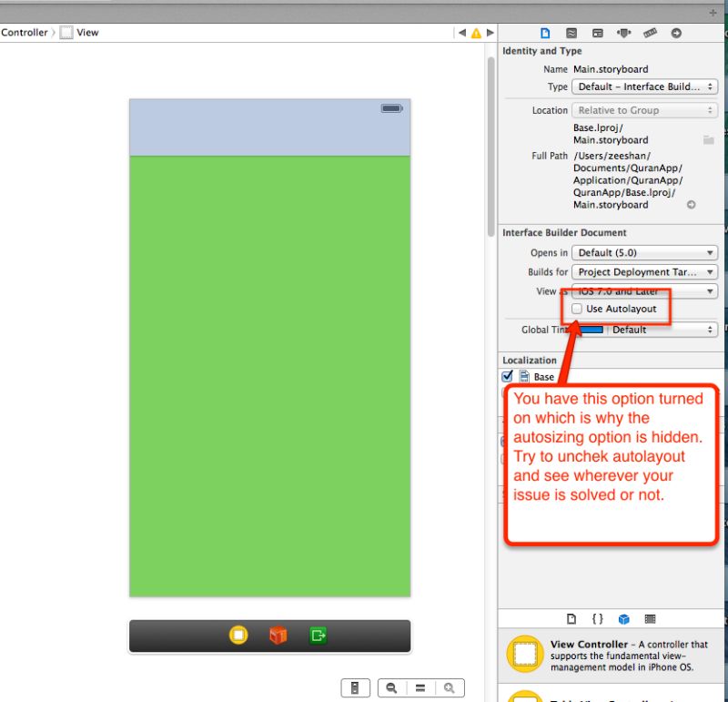Zoom out the storyboard canvas
The image size is (728, 702).
(390, 687)
